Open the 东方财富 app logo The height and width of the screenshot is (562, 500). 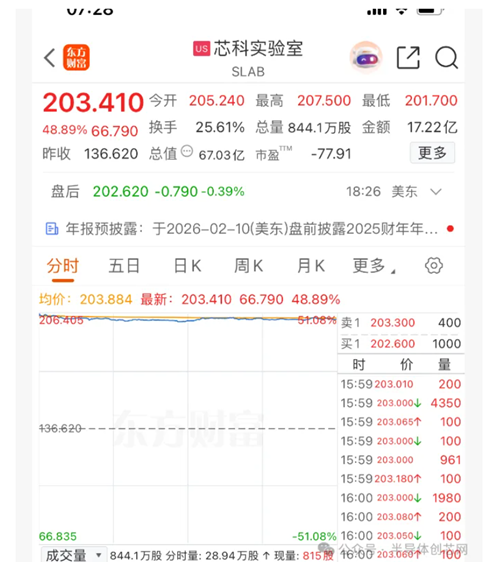tap(76, 57)
